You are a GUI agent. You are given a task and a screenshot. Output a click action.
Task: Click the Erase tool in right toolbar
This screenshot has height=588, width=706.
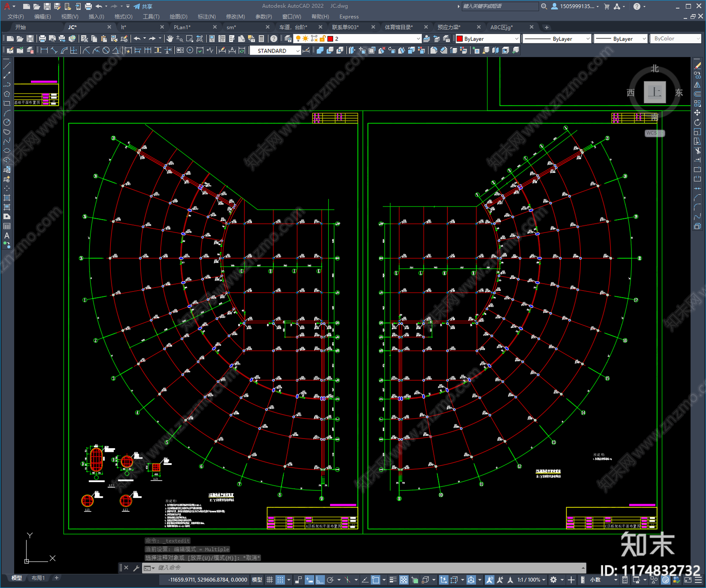(x=697, y=65)
